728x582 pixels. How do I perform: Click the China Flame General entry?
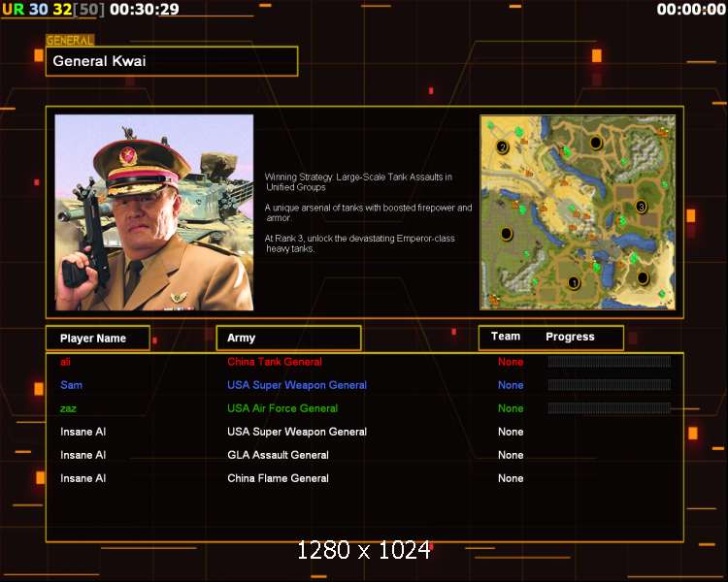point(278,478)
